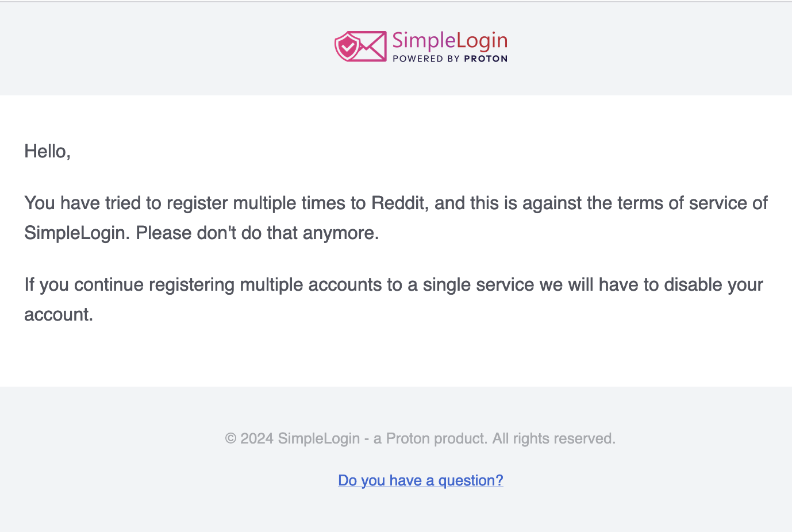Click "Please don't do that anymore." sentence
Viewport: 792px width, 532px height.
click(257, 233)
